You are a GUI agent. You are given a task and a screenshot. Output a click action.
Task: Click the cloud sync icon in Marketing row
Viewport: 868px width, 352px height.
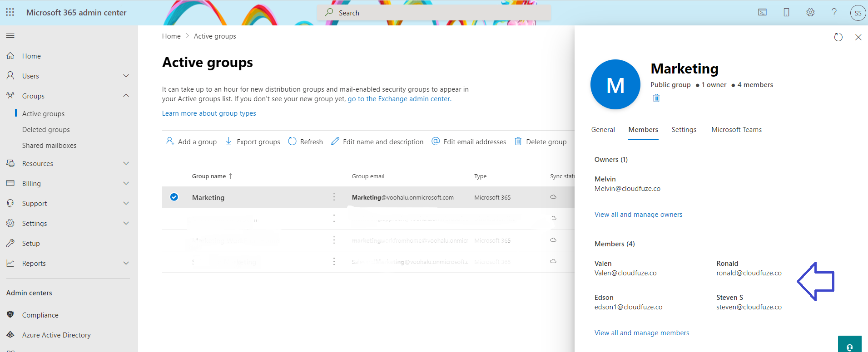coord(553,197)
